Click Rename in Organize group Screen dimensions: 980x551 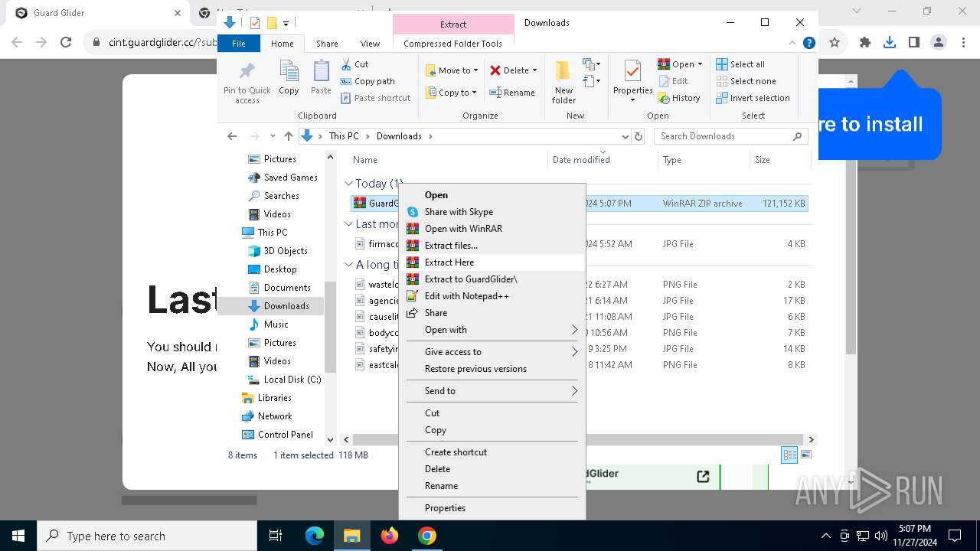coord(512,93)
